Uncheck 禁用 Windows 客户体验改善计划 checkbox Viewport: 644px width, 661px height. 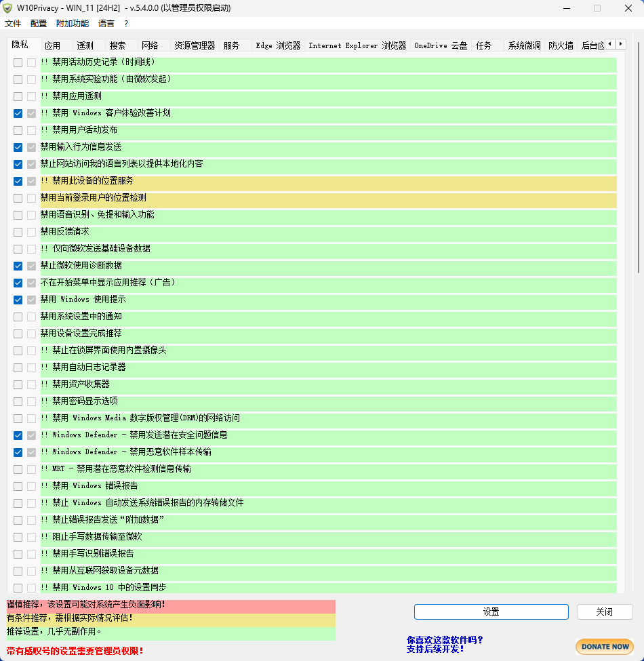tap(18, 113)
